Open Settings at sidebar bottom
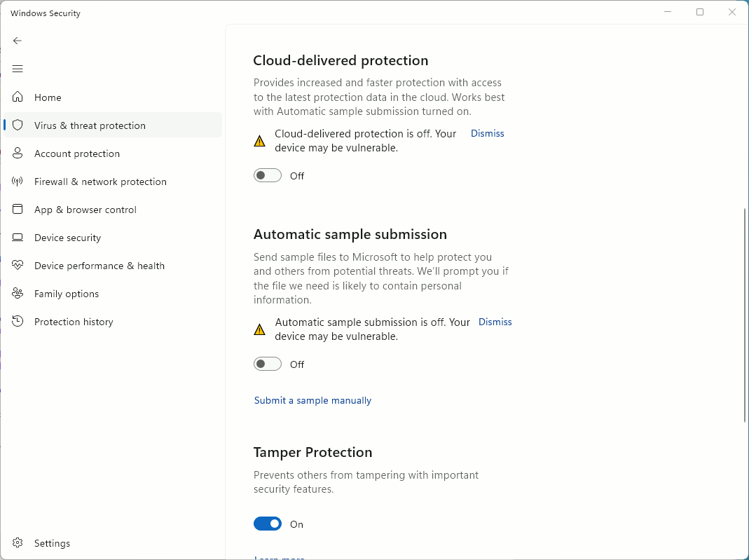 click(x=113, y=542)
